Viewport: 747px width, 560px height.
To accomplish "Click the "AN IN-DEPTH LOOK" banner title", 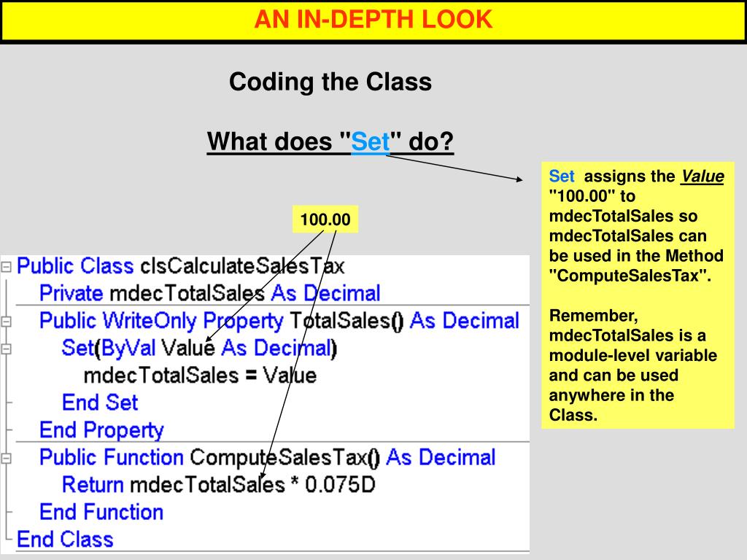I will pos(373,20).
